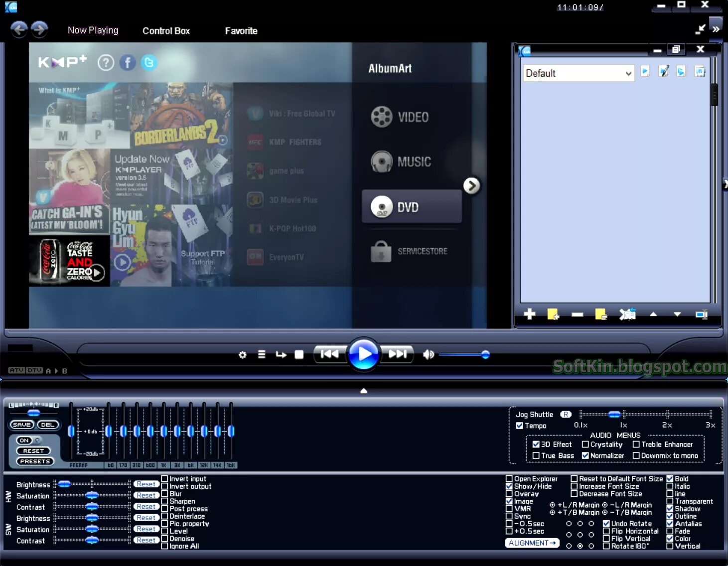728x566 pixels.
Task: Click the next arrow beside AlbumArt menu
Action: [x=471, y=186]
